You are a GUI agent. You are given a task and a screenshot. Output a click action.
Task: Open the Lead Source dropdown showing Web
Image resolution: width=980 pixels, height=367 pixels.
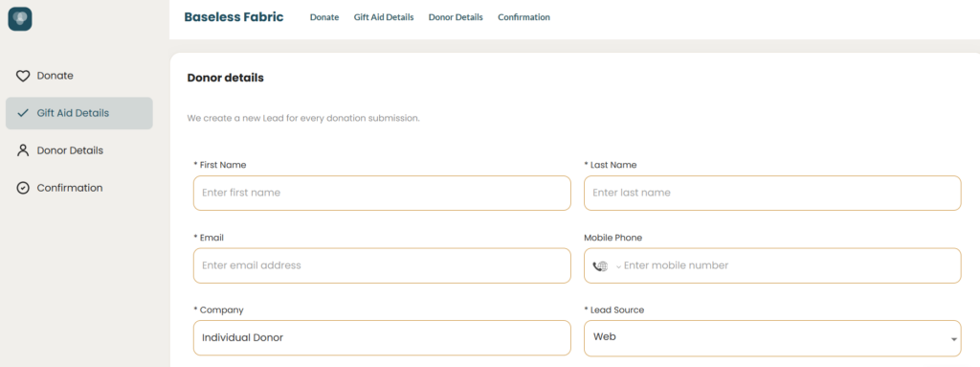[772, 338]
